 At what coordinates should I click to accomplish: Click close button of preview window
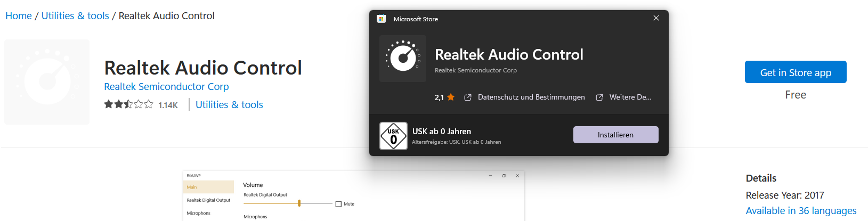[x=517, y=176]
